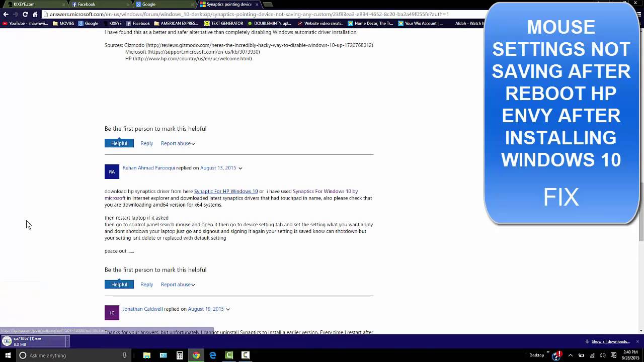644x362 pixels.
Task: Show hidden system tray icons
Action: [571, 355]
